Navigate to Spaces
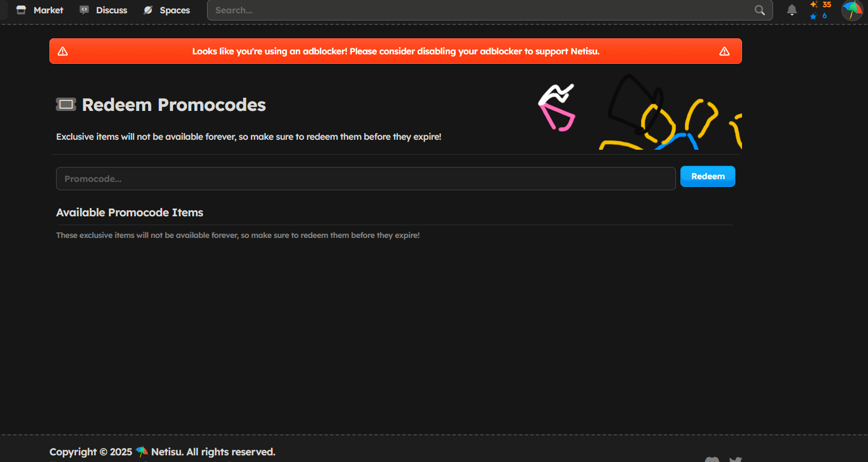Screen dimensions: 868x462 174,10
